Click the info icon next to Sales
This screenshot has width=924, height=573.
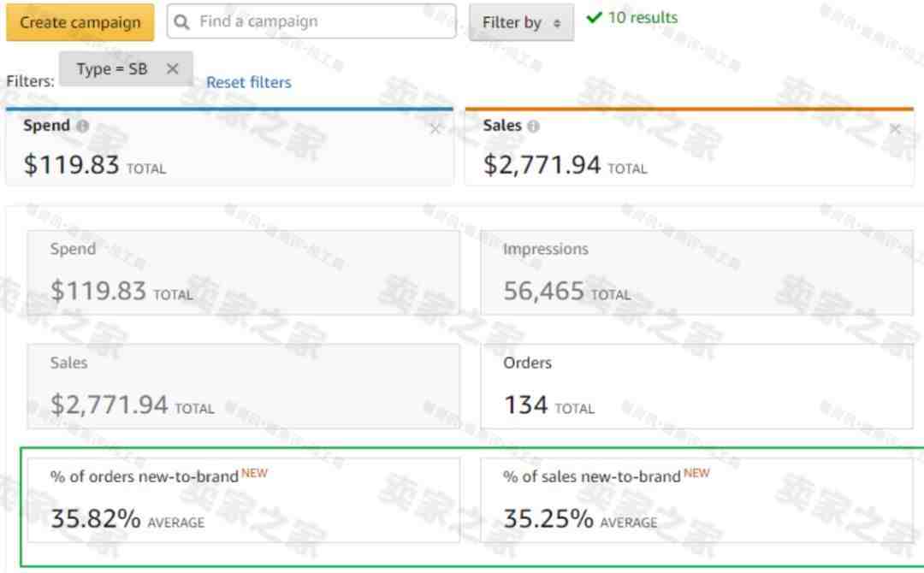pyautogui.click(x=533, y=126)
